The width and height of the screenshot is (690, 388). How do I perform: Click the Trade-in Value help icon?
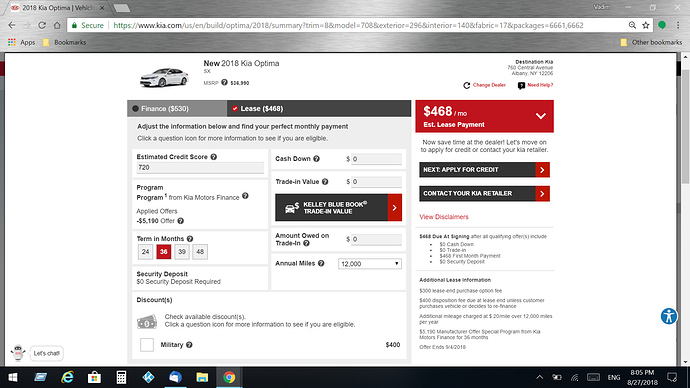(x=325, y=182)
